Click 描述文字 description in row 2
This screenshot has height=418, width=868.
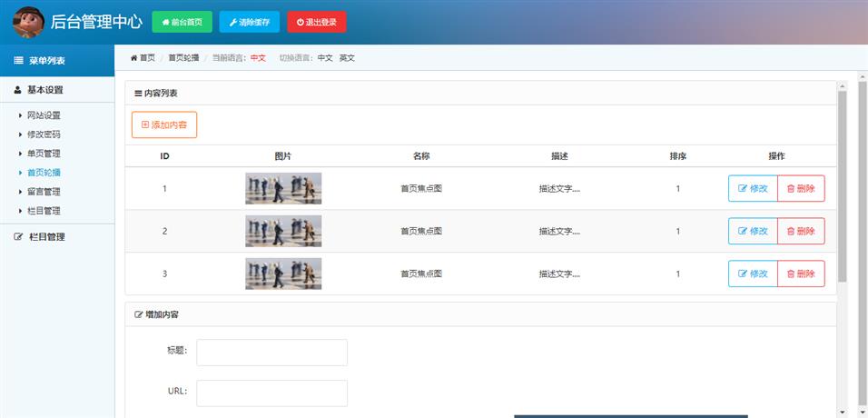point(559,231)
